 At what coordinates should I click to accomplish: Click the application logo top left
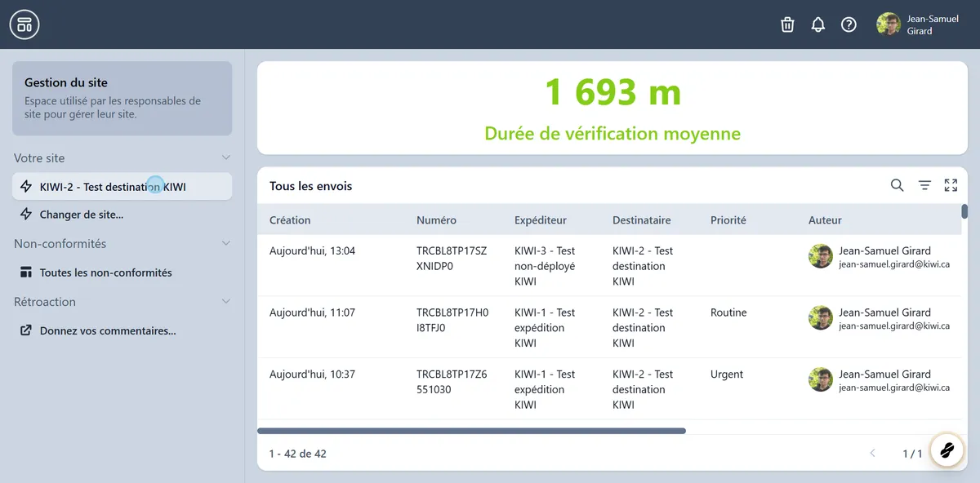point(24,24)
